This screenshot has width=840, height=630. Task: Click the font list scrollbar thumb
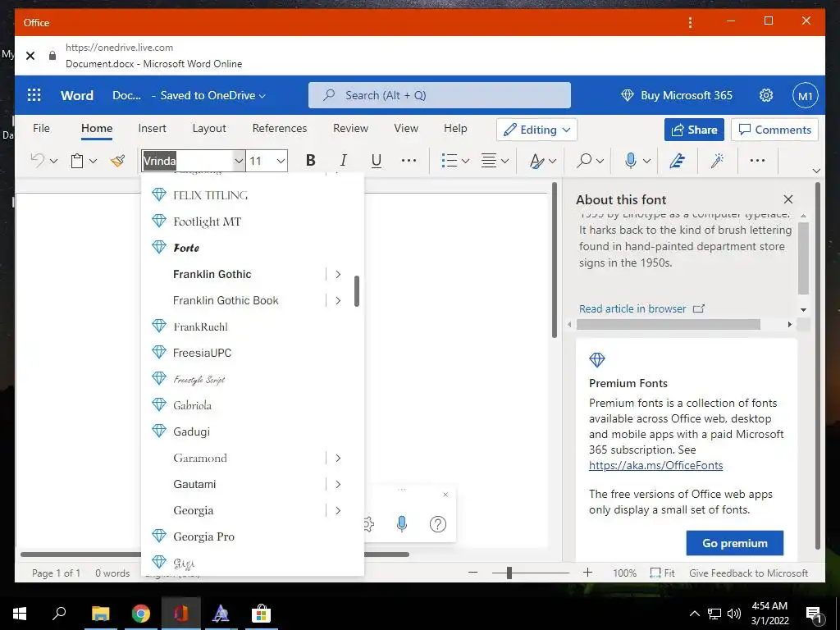click(x=356, y=291)
